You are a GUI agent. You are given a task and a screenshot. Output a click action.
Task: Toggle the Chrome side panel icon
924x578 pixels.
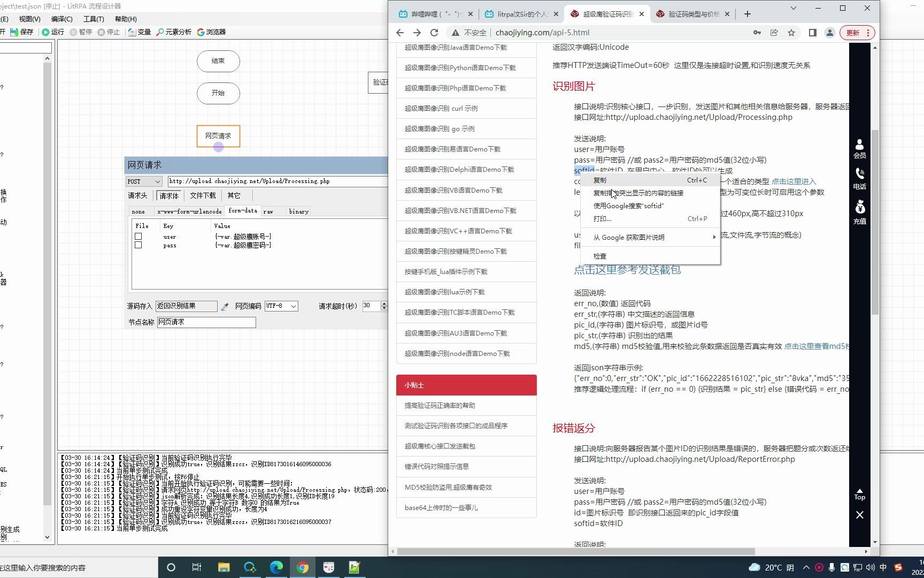[x=812, y=33]
